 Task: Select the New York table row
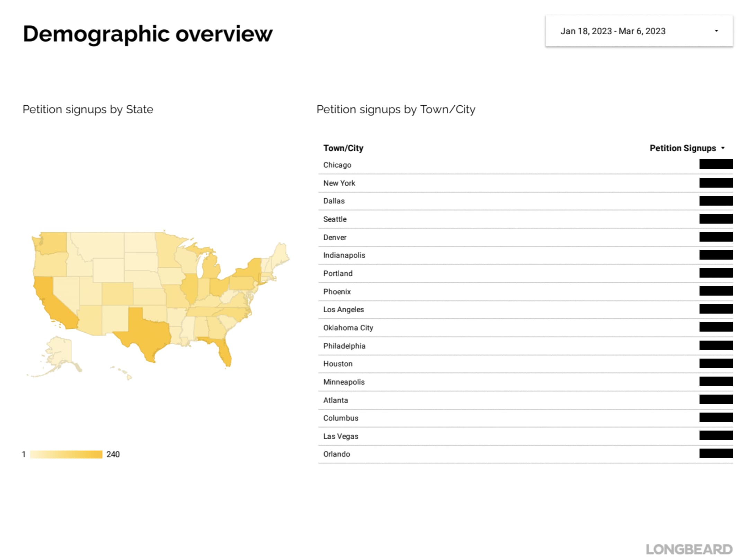[525, 183]
